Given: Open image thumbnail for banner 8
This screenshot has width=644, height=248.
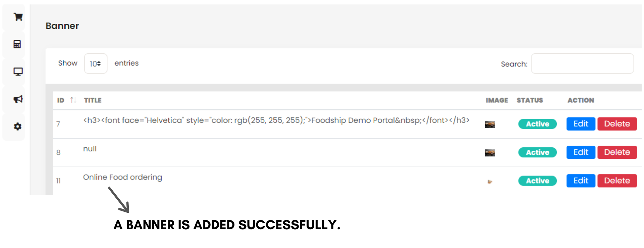Looking at the screenshot, I should pos(489,153).
